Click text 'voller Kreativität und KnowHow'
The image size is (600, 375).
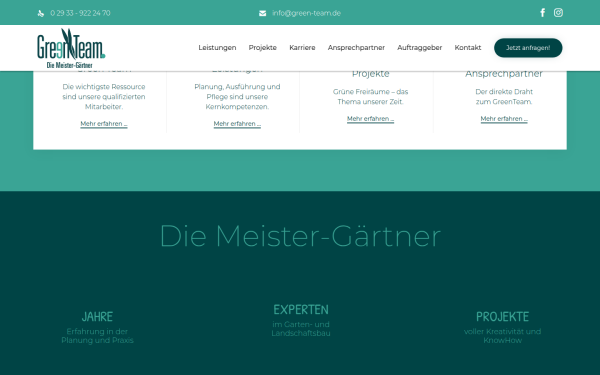(x=502, y=336)
